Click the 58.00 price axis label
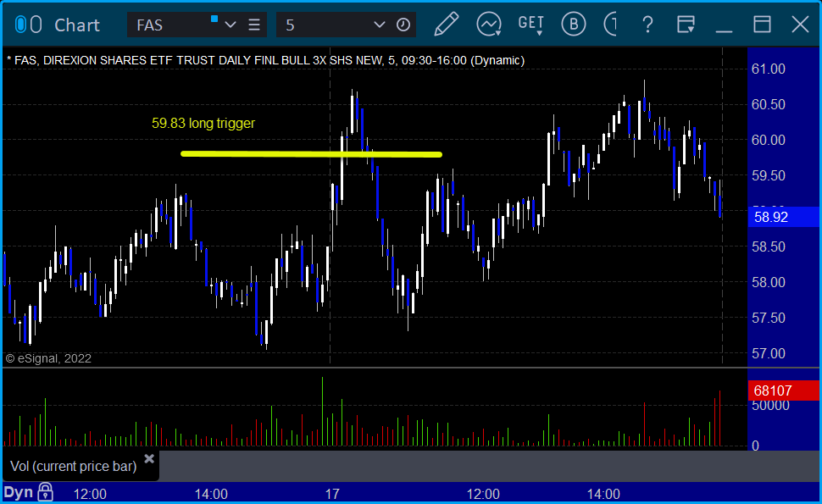 [x=769, y=282]
